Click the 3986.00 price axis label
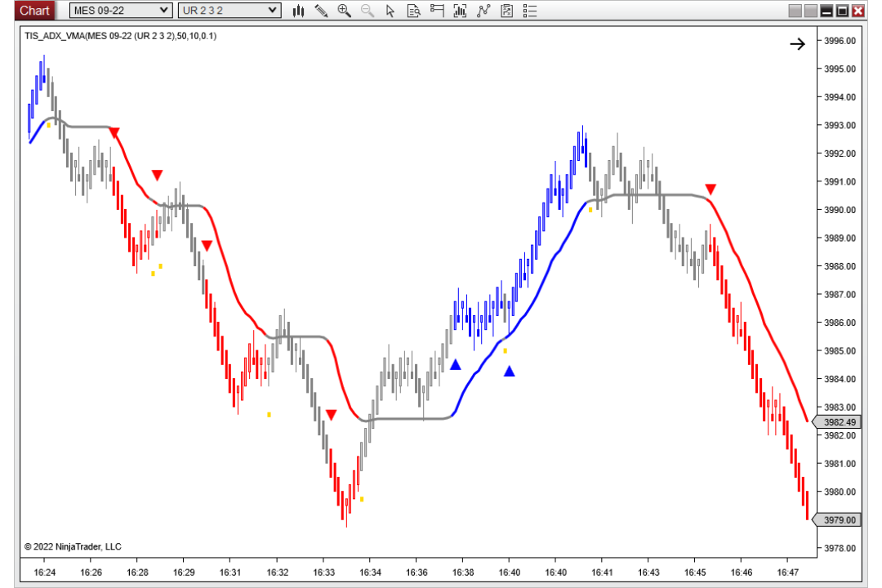The width and height of the screenshot is (882, 588). (x=840, y=323)
